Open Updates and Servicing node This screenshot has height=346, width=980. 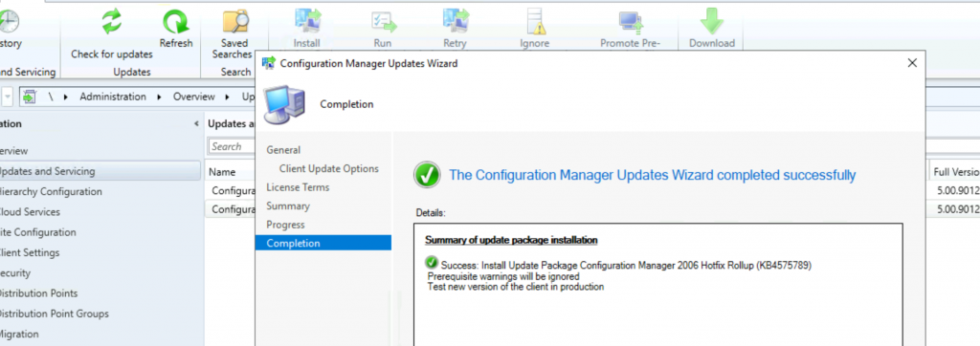click(x=100, y=171)
